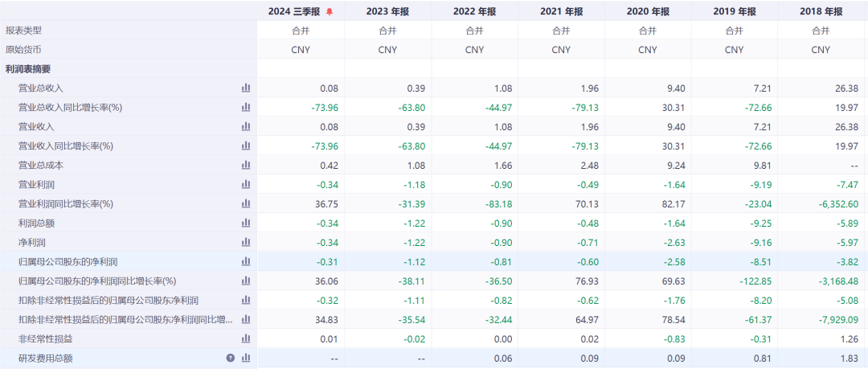Open the chart icon in the 非经常性损益 row
The image size is (868, 369).
point(246,338)
